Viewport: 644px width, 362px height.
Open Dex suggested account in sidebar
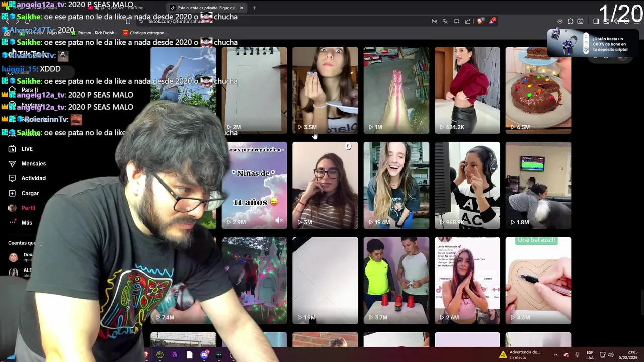click(21, 257)
